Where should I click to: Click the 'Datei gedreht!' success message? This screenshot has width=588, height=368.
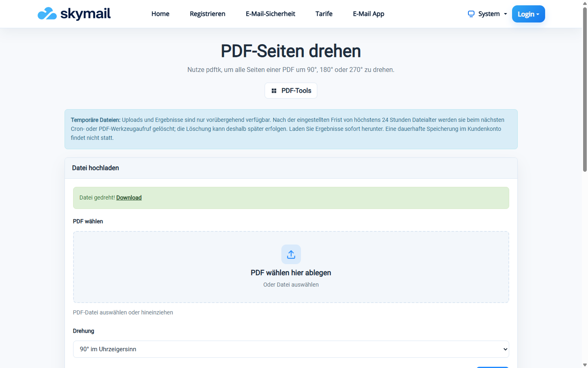pyautogui.click(x=97, y=197)
